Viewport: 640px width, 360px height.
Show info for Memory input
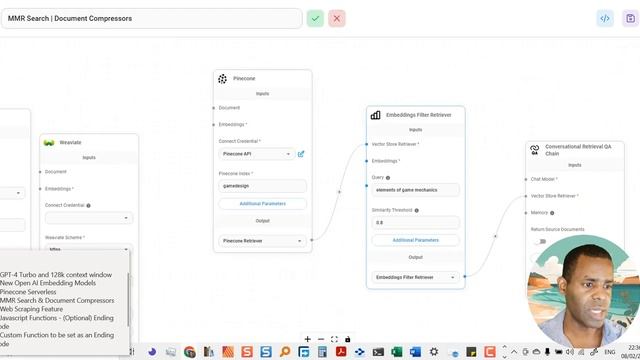[552, 213]
